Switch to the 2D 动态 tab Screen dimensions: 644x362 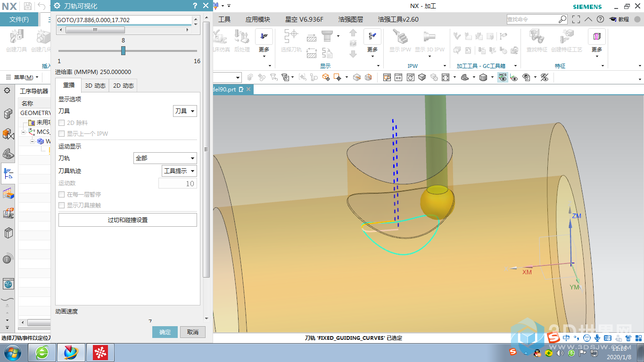tap(123, 85)
